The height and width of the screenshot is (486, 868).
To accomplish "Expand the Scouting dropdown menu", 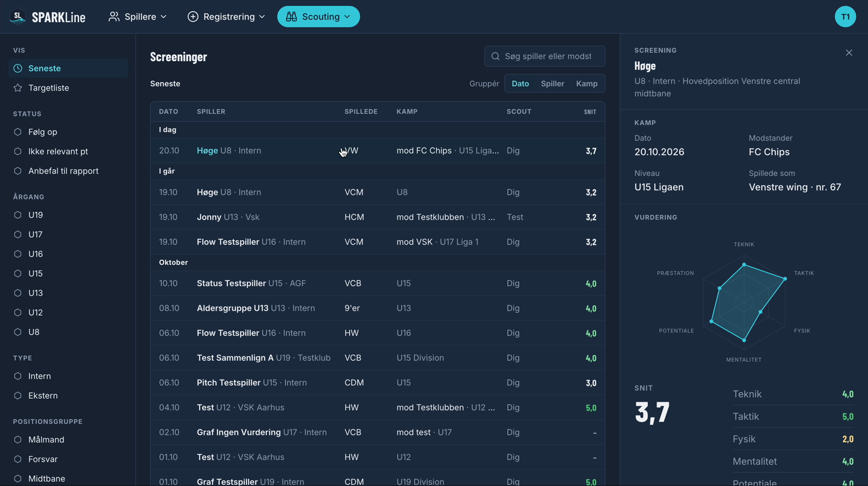I will [318, 17].
